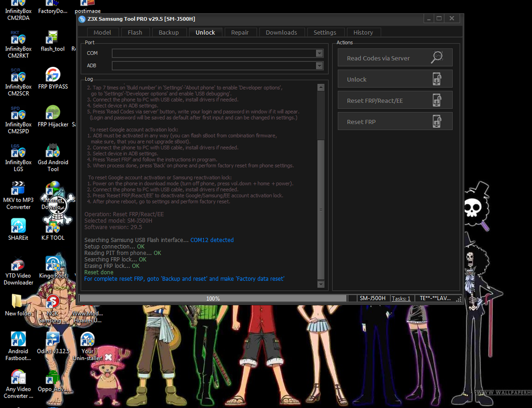Open the Settings tab

325,33
